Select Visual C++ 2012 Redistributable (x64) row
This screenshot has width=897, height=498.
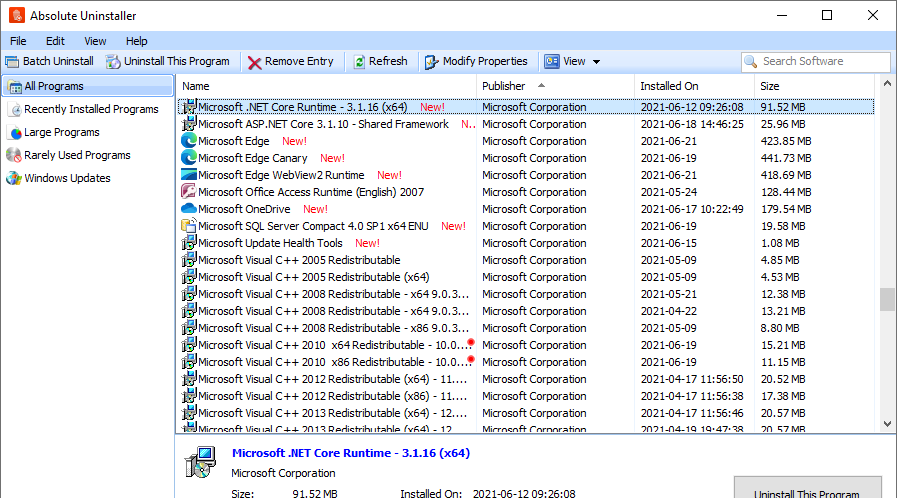click(526, 379)
